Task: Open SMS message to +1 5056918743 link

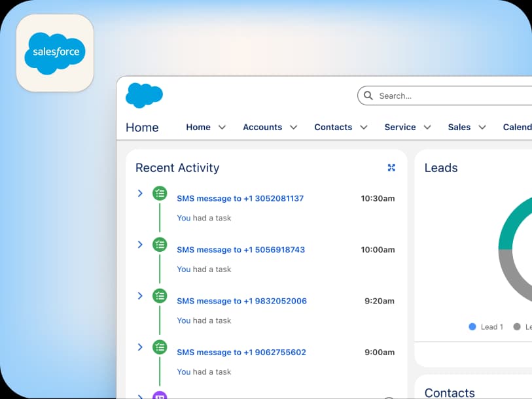Action: (x=241, y=250)
